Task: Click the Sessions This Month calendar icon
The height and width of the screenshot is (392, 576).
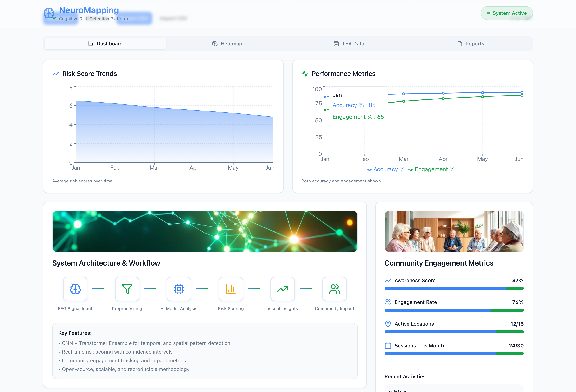Action: pos(388,346)
